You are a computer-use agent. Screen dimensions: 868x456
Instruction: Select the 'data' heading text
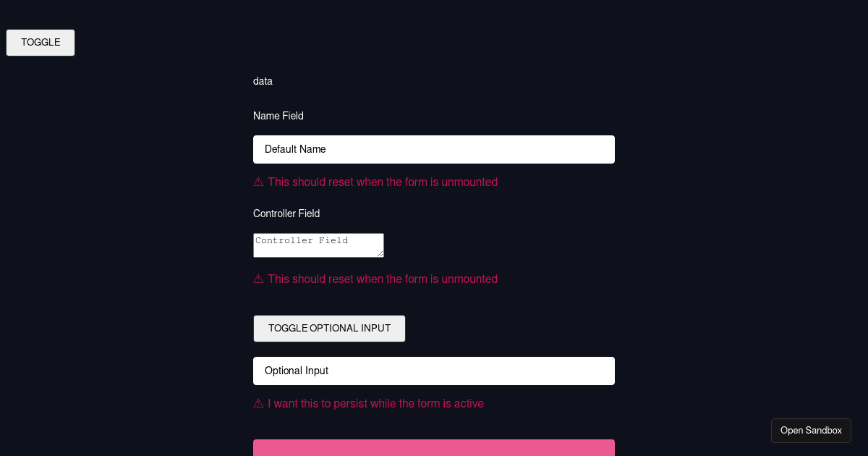[263, 81]
